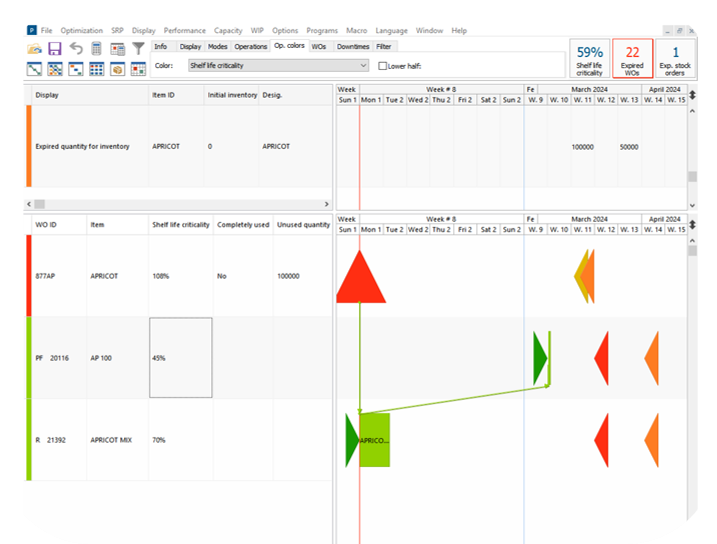Click the blue grid table icon
This screenshot has height=544, width=717.
point(97,69)
